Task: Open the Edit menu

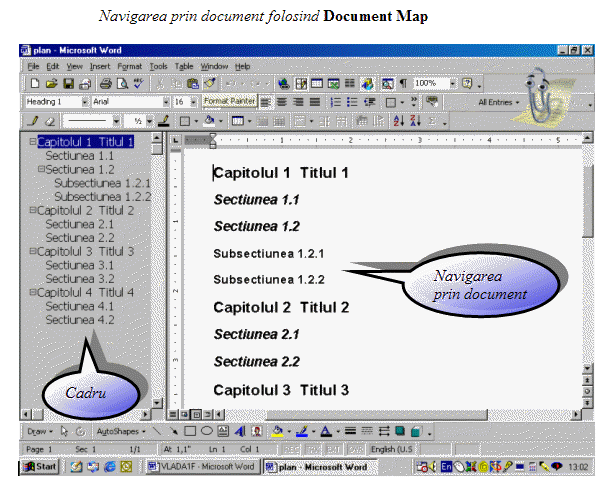Action: 53,67
